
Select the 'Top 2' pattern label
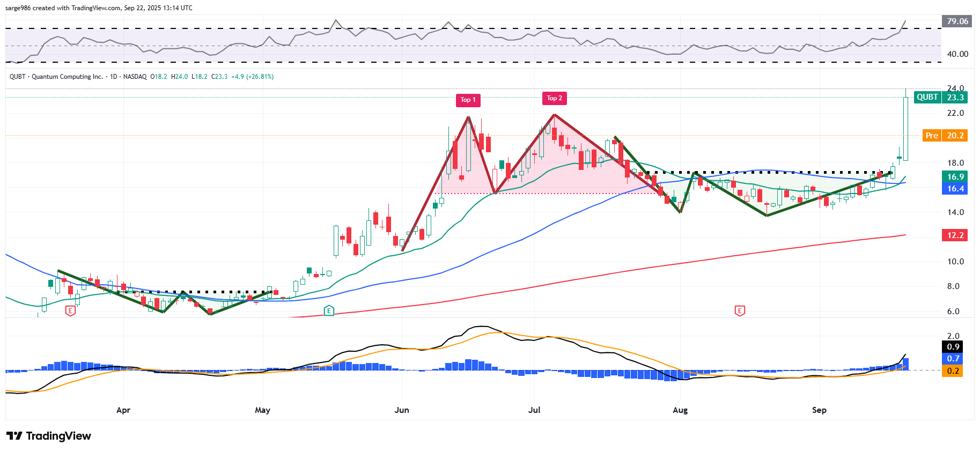[554, 98]
